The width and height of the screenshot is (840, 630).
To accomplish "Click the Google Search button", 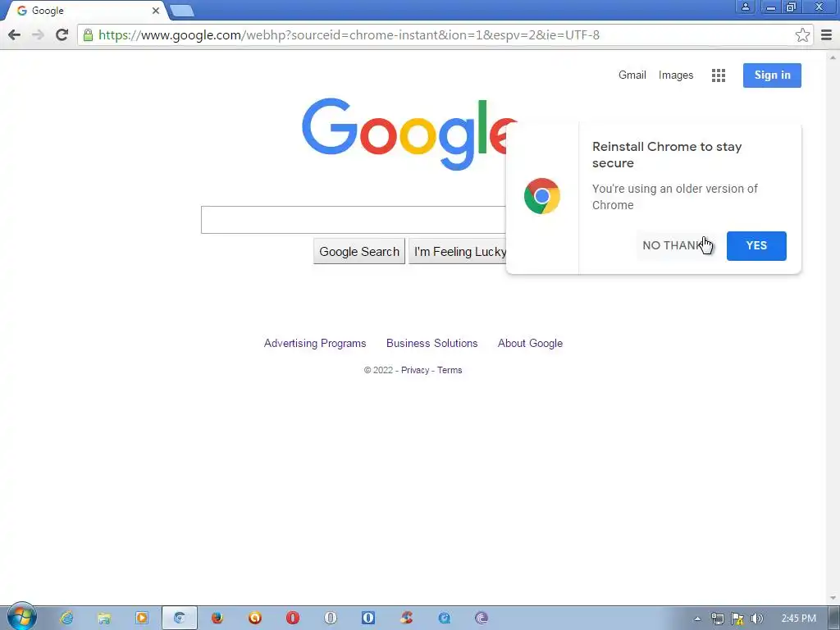I will click(359, 251).
